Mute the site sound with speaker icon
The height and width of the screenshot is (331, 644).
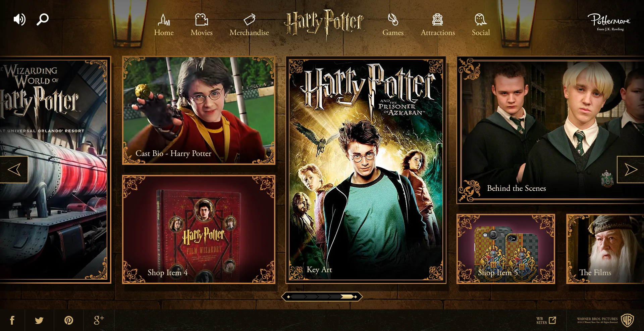19,19
